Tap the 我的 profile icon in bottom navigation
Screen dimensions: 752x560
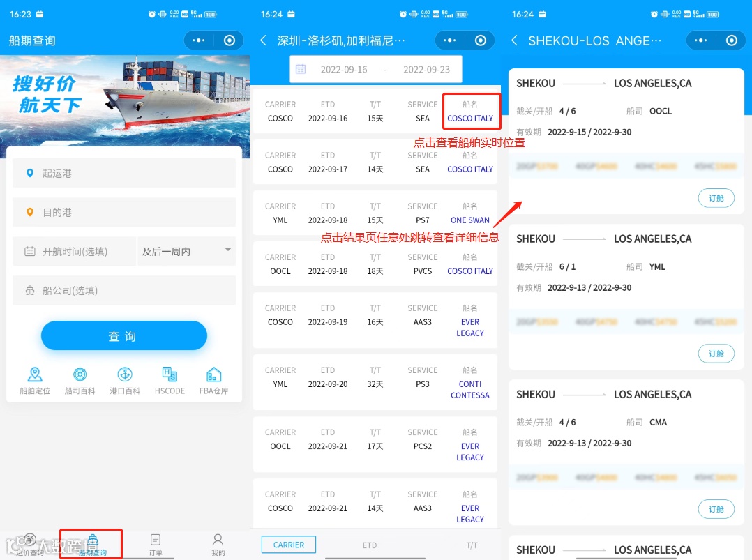217,545
